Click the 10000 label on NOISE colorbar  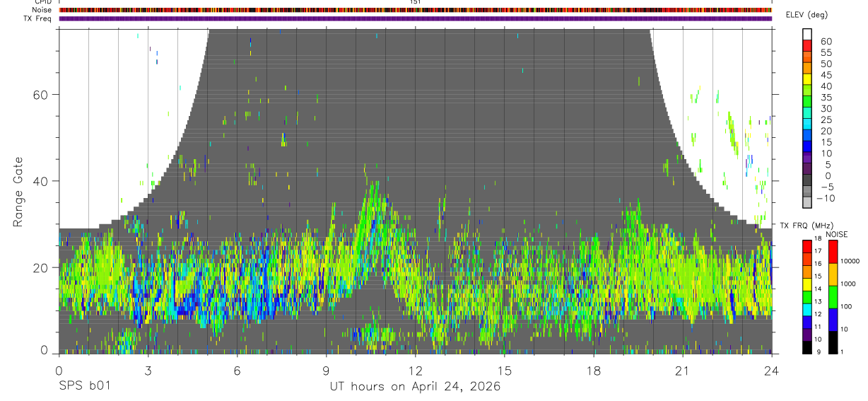click(850, 261)
